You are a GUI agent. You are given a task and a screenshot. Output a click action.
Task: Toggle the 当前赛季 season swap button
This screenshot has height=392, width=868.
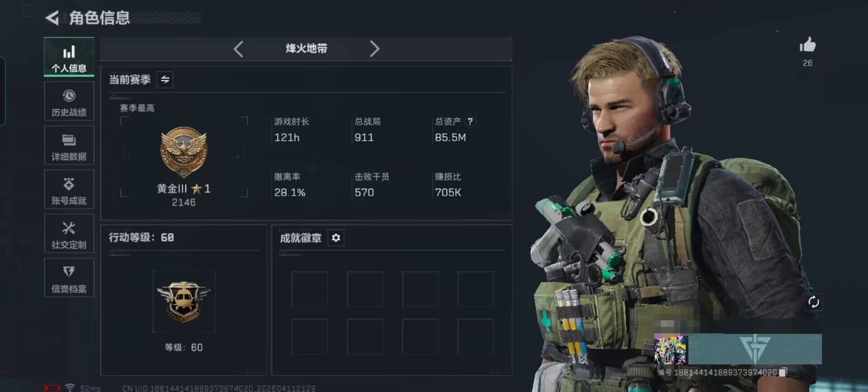(x=165, y=80)
